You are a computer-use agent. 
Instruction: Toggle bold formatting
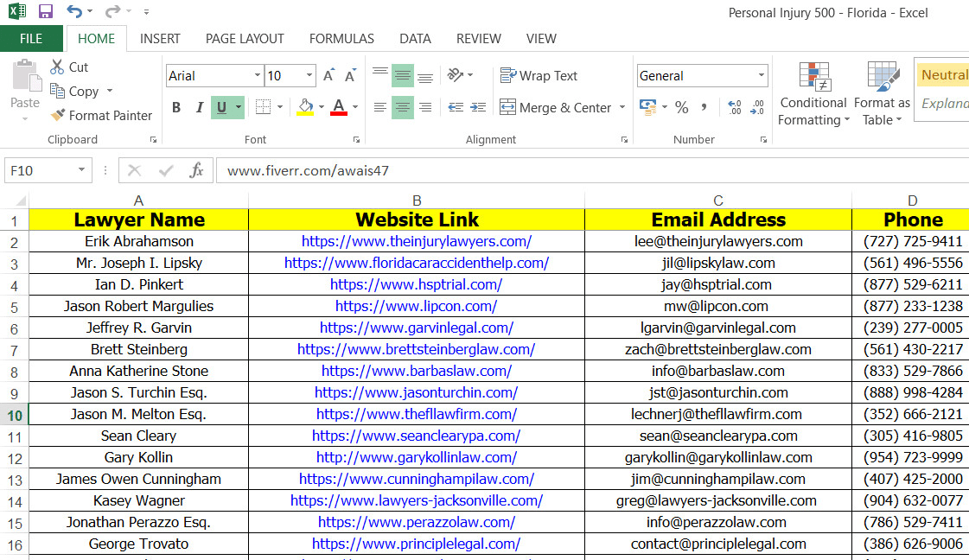pos(176,108)
